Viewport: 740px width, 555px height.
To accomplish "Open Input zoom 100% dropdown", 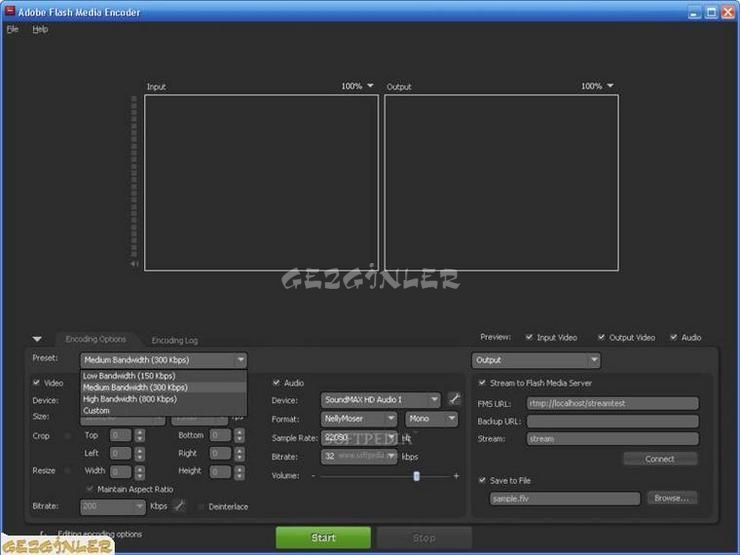I will coord(357,86).
